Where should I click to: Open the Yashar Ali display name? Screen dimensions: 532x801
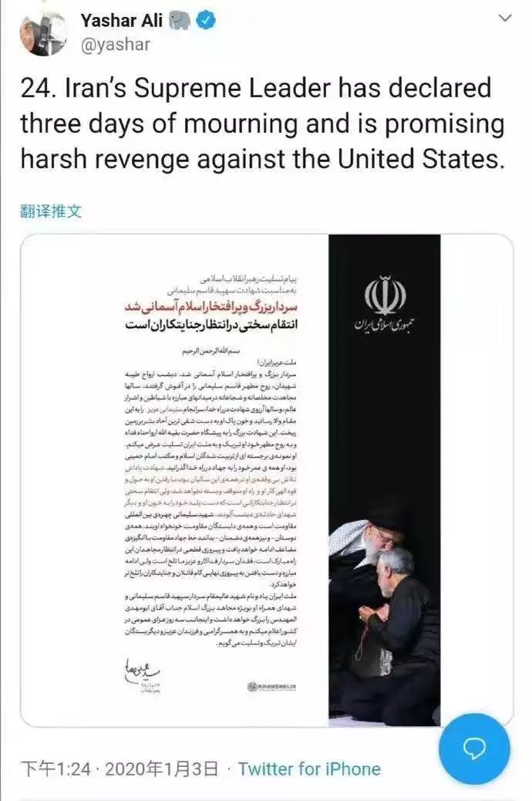[x=122, y=20]
